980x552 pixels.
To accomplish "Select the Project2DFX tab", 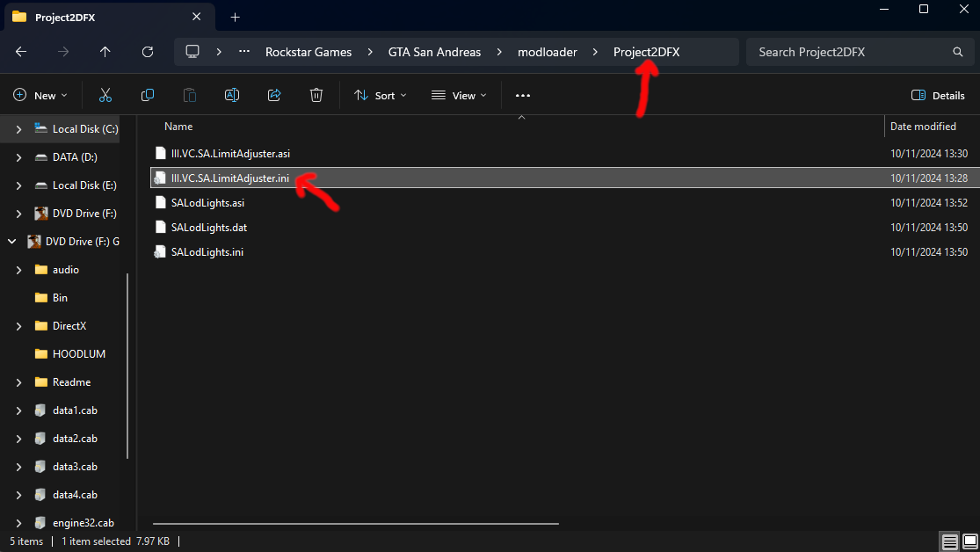I will coord(109,17).
